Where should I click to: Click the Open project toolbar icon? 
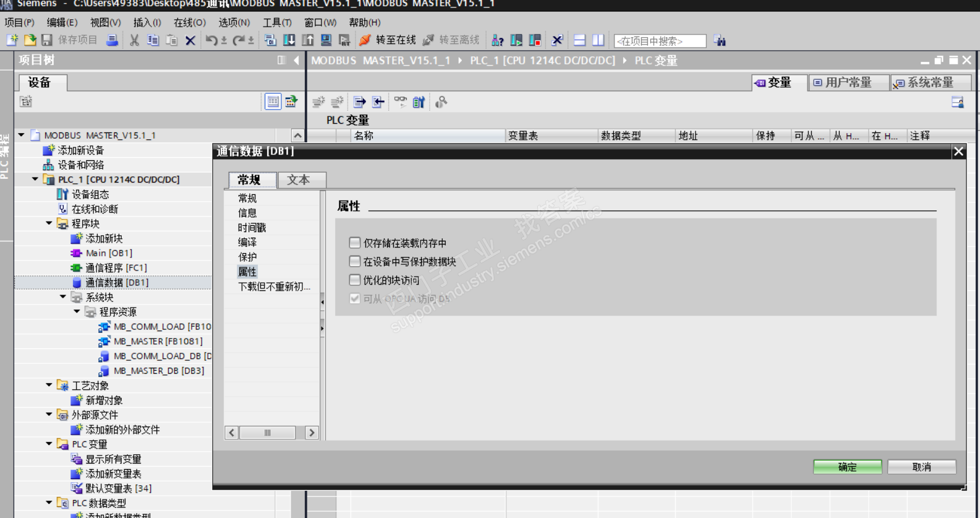(30, 40)
